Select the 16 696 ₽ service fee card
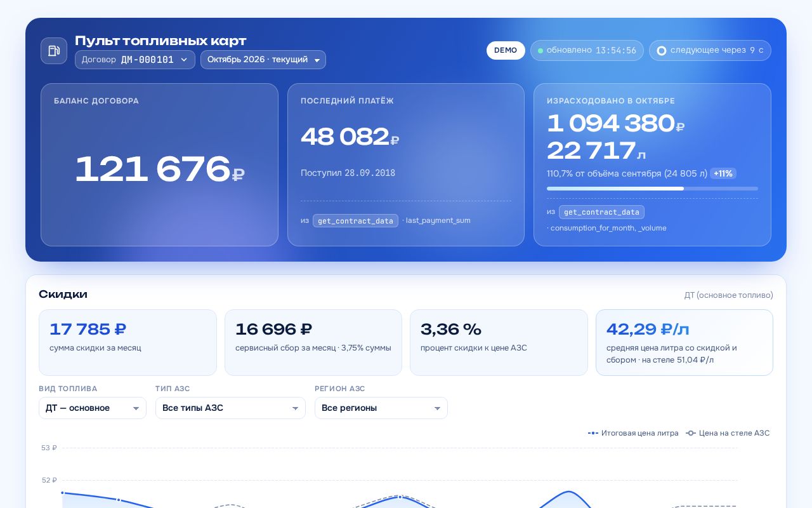The width and height of the screenshot is (812, 508). click(313, 342)
